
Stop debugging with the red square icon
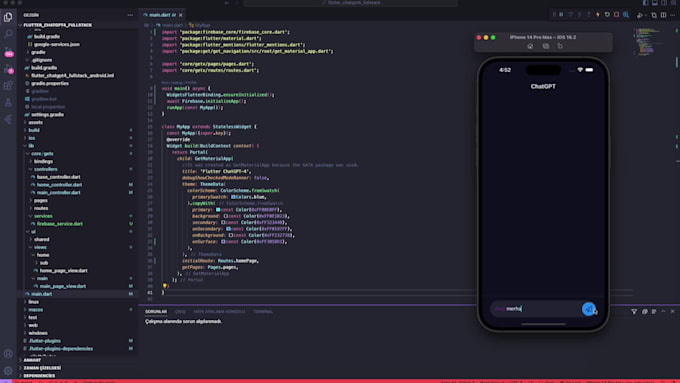click(616, 15)
